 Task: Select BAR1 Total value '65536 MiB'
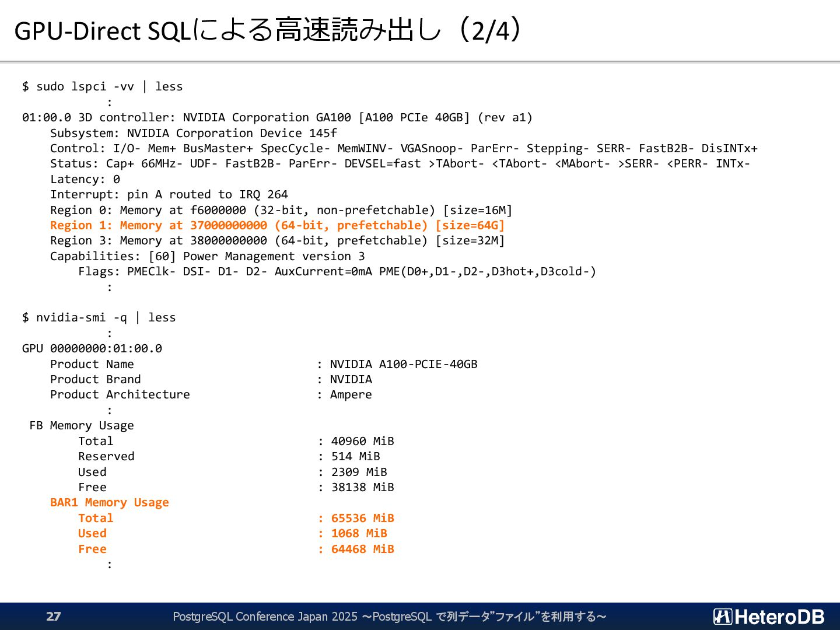(x=363, y=518)
